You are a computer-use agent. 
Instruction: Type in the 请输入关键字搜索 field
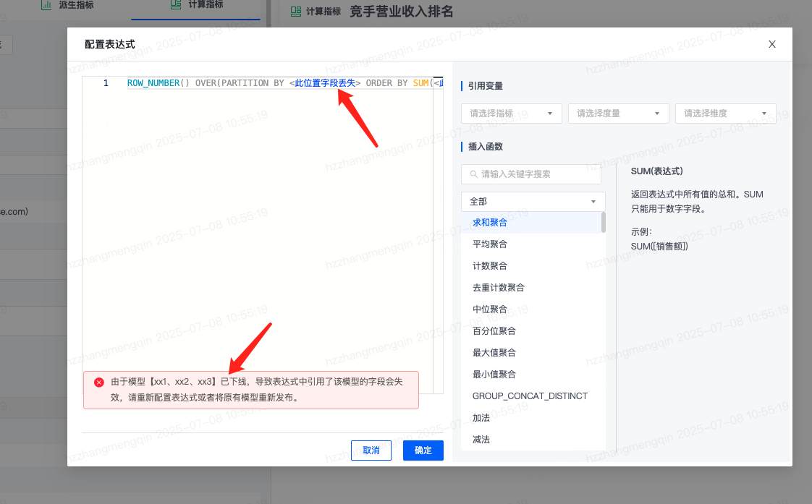point(537,174)
